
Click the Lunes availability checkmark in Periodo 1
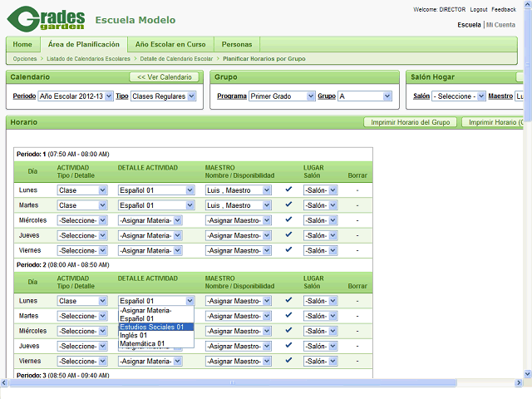pos(288,190)
